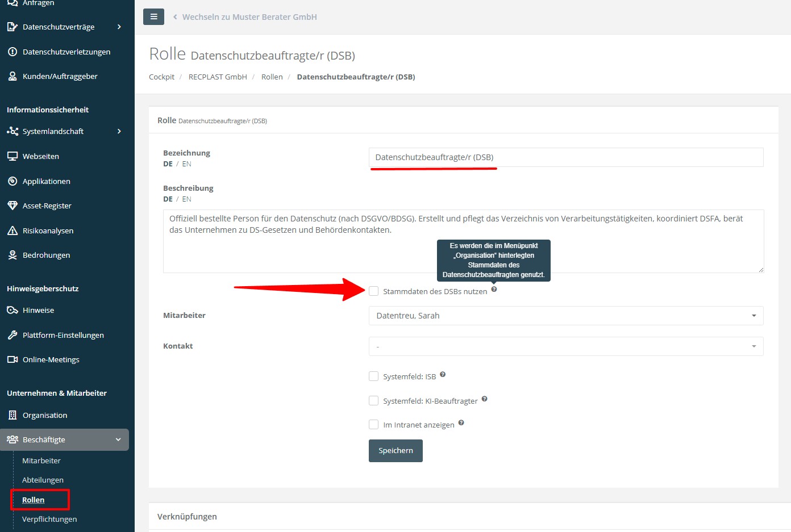The image size is (791, 532).
Task: Click into the Bezeichnung text field
Action: (x=565, y=157)
